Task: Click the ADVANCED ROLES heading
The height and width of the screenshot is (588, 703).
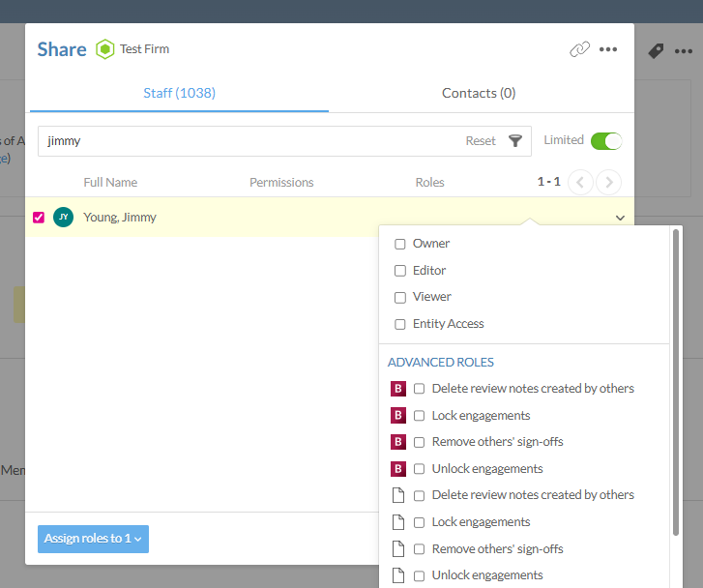Action: [x=440, y=362]
